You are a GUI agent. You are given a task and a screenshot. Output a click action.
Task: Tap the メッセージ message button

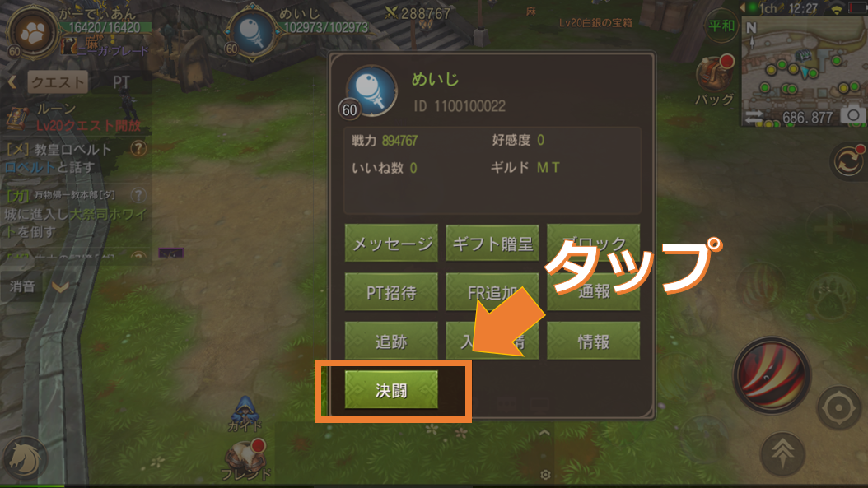pos(391,243)
